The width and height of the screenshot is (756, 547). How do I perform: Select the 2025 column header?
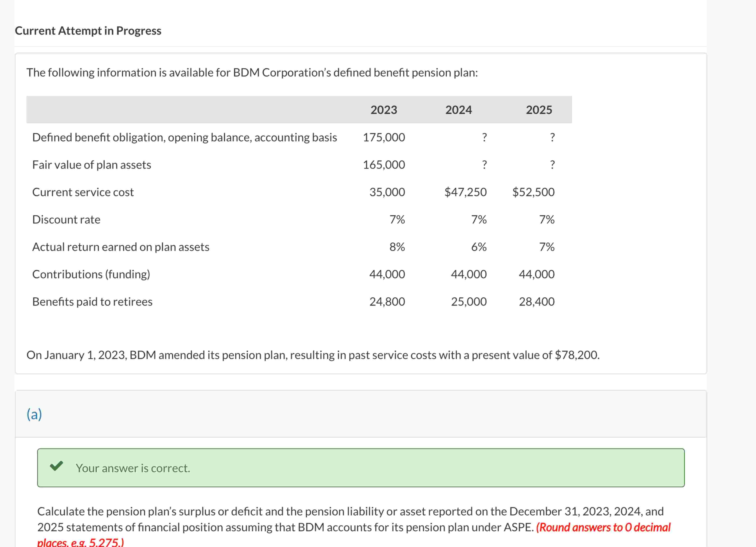[539, 110]
